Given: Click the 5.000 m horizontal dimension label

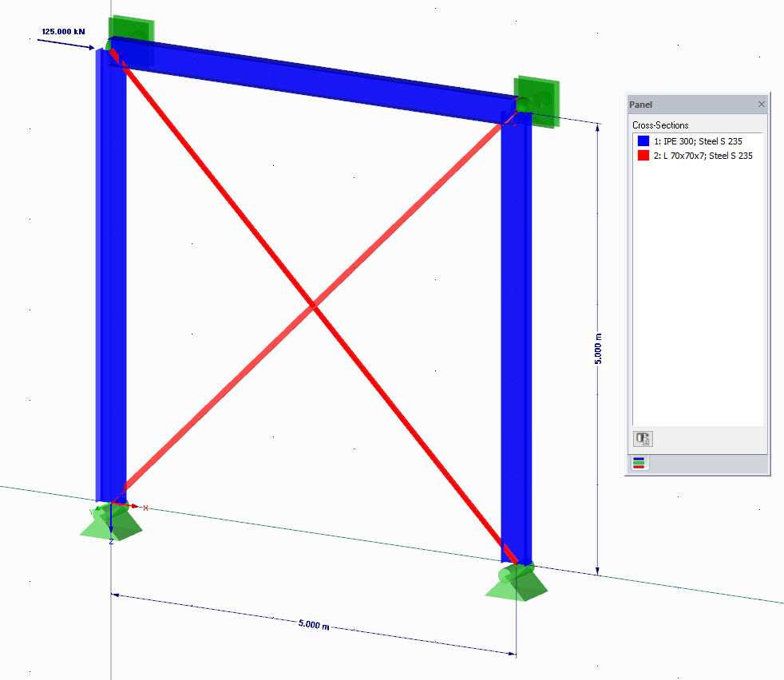Looking at the screenshot, I should coord(315,626).
